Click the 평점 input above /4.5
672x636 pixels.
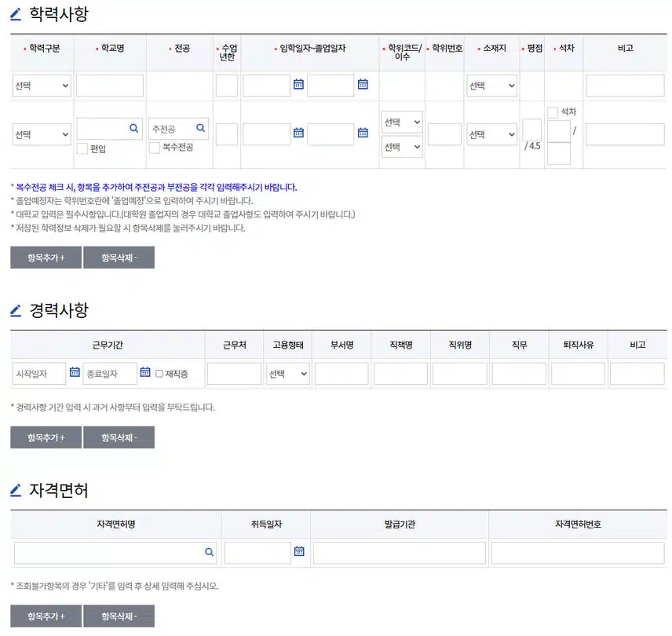pos(531,130)
